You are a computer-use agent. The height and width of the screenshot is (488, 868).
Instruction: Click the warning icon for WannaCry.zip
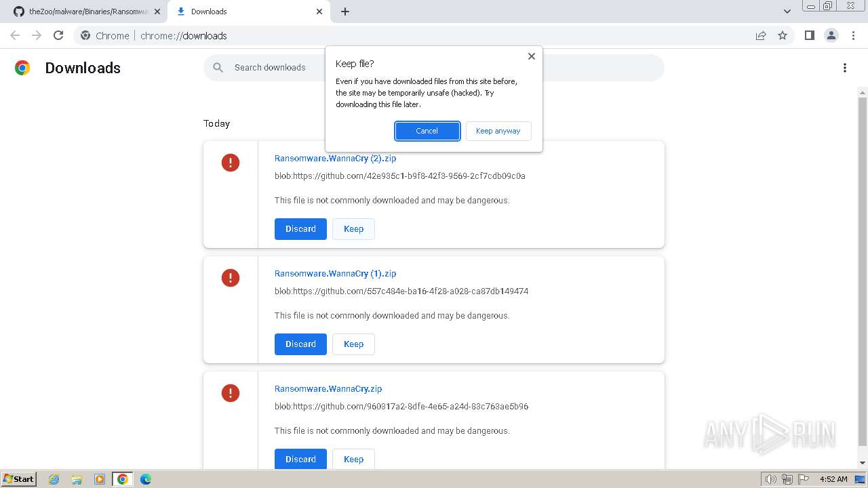coord(231,393)
